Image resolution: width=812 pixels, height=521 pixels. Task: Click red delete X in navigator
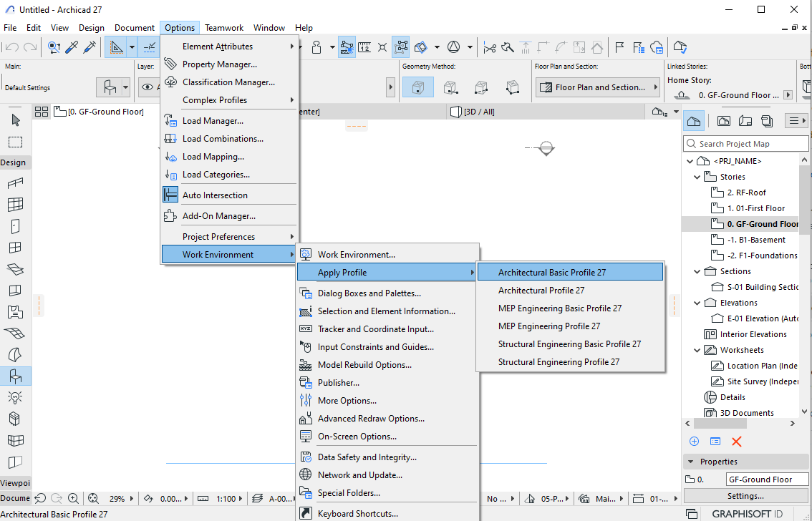pyautogui.click(x=736, y=442)
